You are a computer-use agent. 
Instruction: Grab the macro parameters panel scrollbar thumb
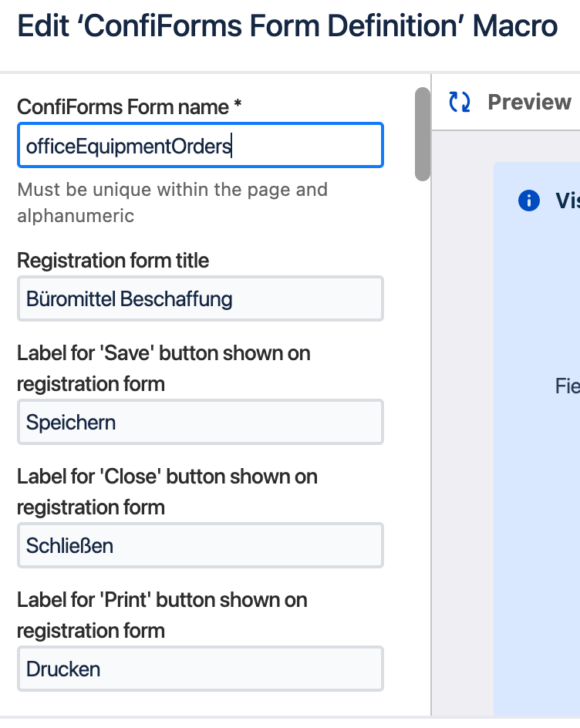(422, 134)
